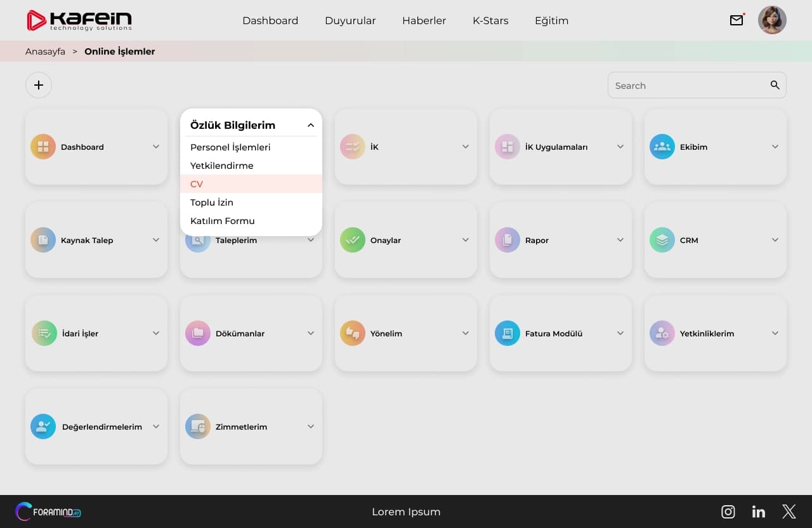812x528 pixels.
Task: Click the Foramind logo in the footer
Action: pos(48,511)
